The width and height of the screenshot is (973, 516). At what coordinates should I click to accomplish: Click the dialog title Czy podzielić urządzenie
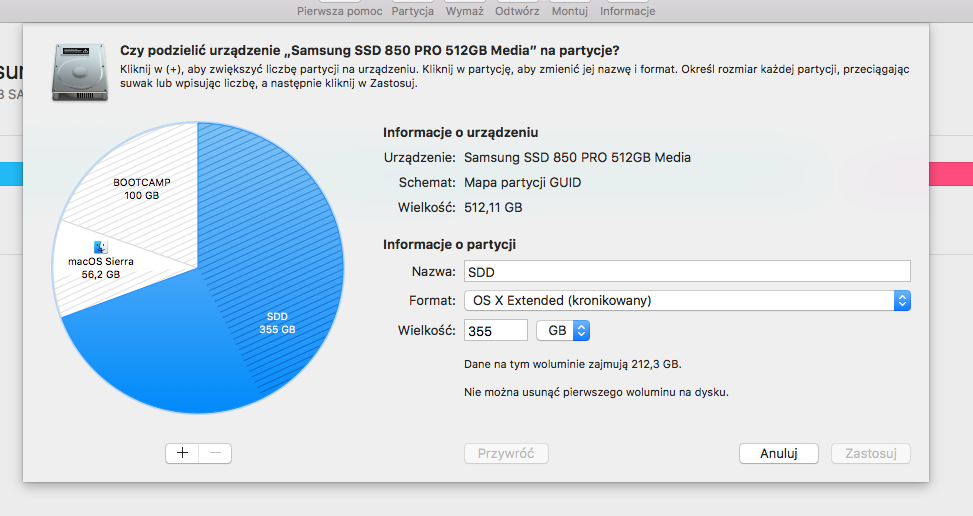tap(370, 51)
